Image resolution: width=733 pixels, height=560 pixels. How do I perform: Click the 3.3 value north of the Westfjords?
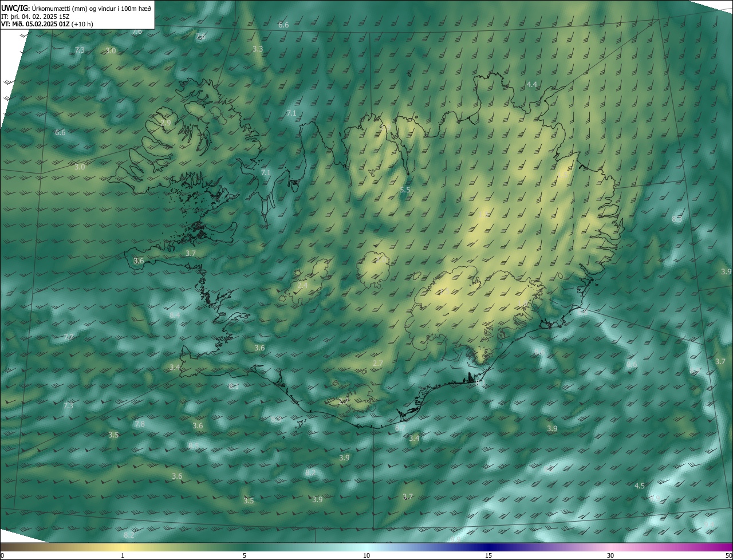[x=258, y=49]
